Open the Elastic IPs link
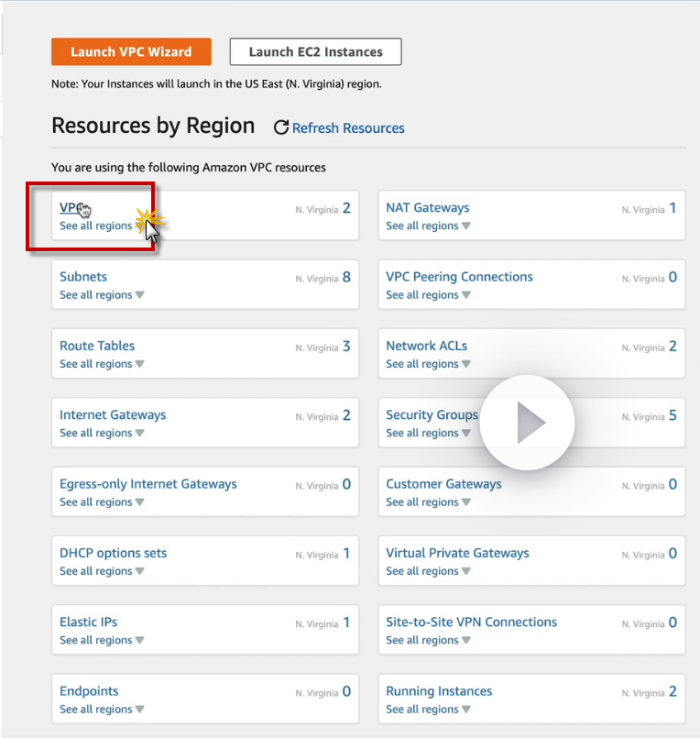Image resolution: width=700 pixels, height=738 pixels. coord(89,622)
